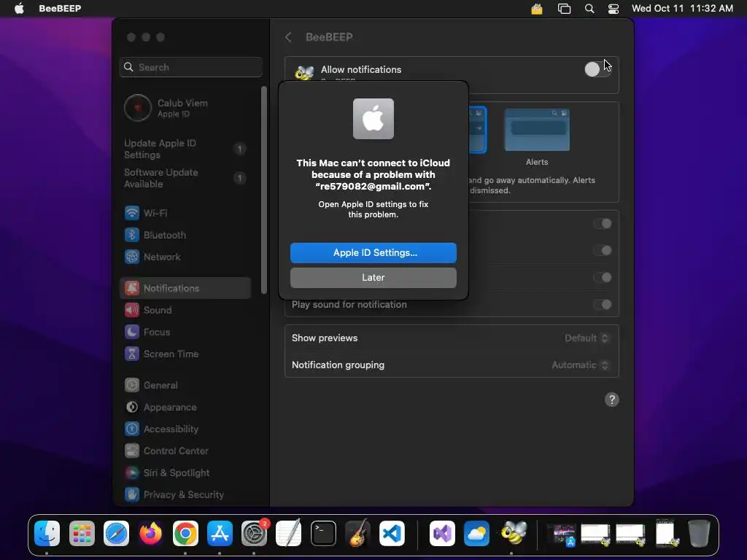Open the weather cloud app in Dock
The image size is (747, 560).
click(476, 533)
